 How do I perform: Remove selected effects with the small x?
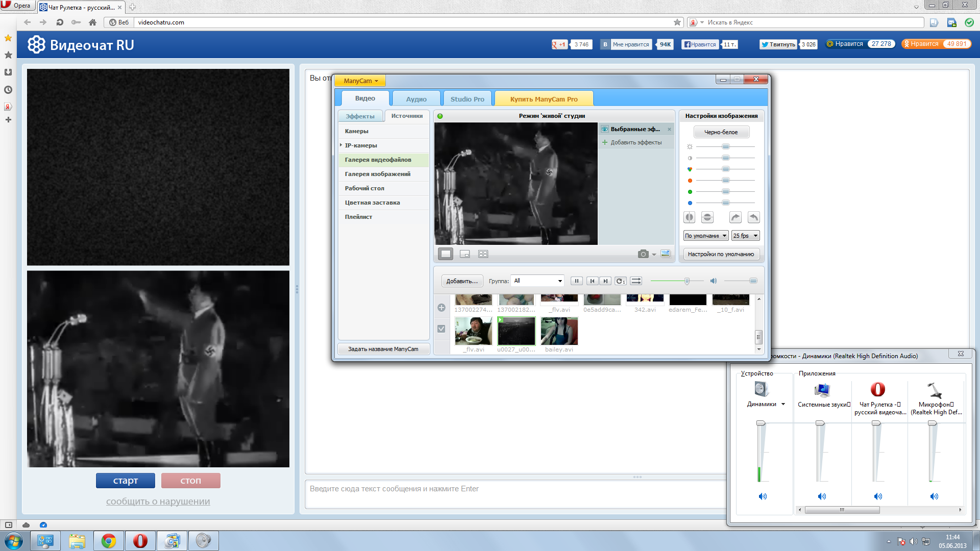point(669,129)
